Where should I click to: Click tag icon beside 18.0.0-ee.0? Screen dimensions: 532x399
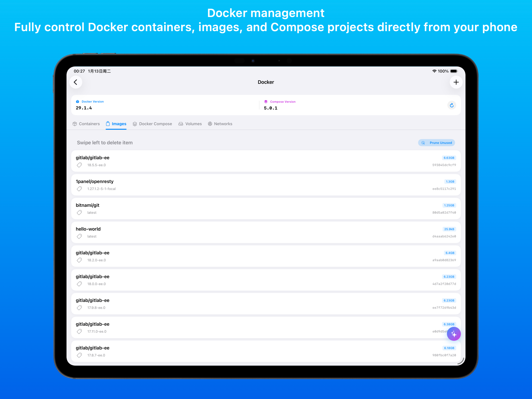pos(79,284)
